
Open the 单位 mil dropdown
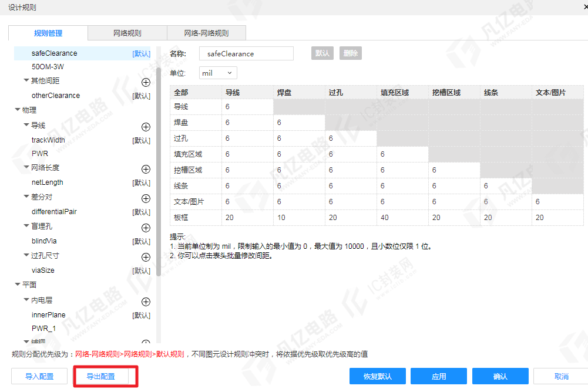218,73
